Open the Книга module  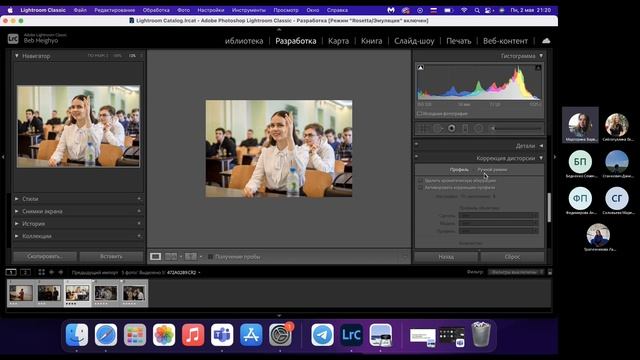371,41
